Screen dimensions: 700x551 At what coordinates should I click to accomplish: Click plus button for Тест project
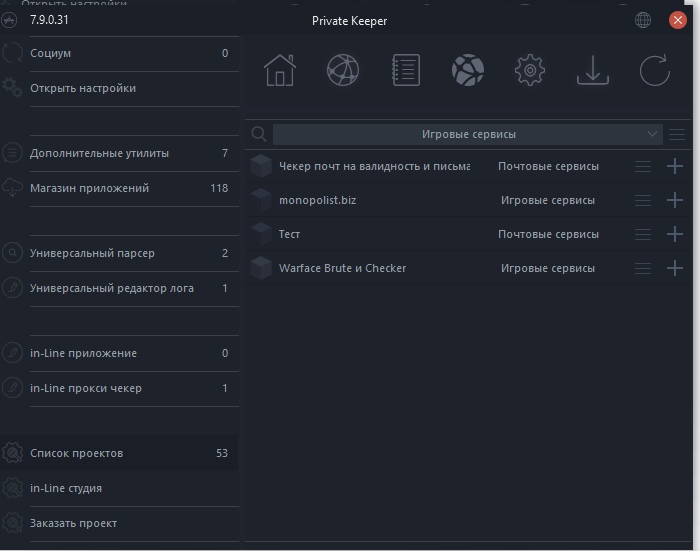click(675, 234)
